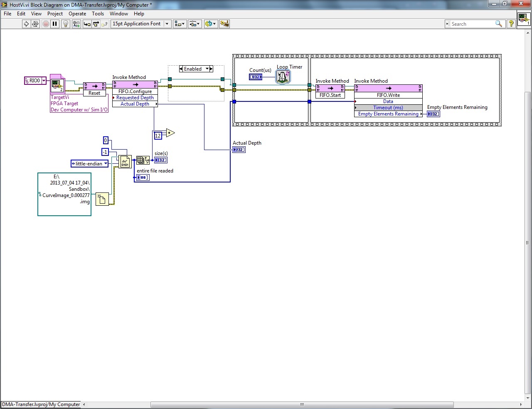Image resolution: width=532 pixels, height=409 pixels.
Task: Click the Context Help question mark
Action: tap(512, 24)
